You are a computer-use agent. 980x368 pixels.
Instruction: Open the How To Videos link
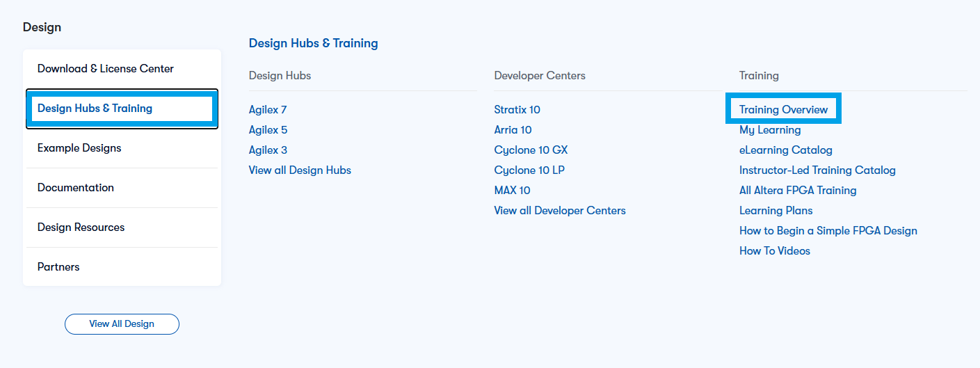coord(774,251)
